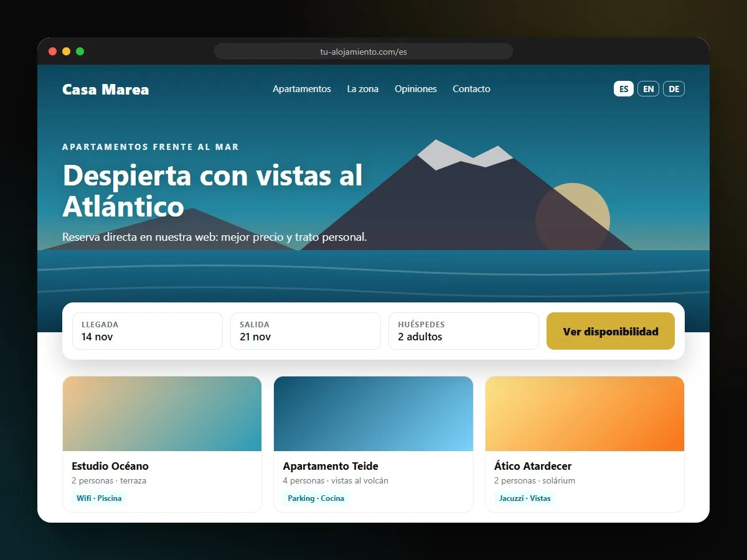
Task: Click the Apartamento Teide card image
Action: pos(374,414)
